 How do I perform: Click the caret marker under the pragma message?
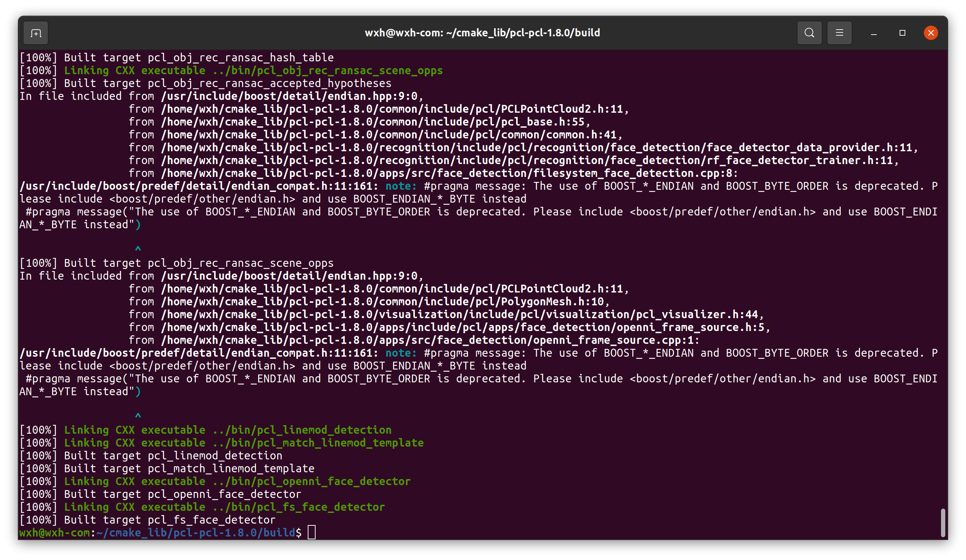138,249
